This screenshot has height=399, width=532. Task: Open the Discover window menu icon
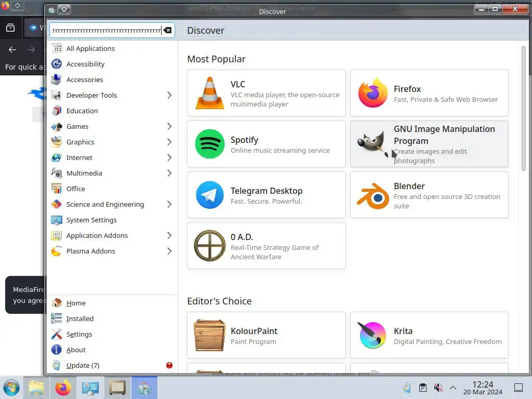click(x=51, y=10)
